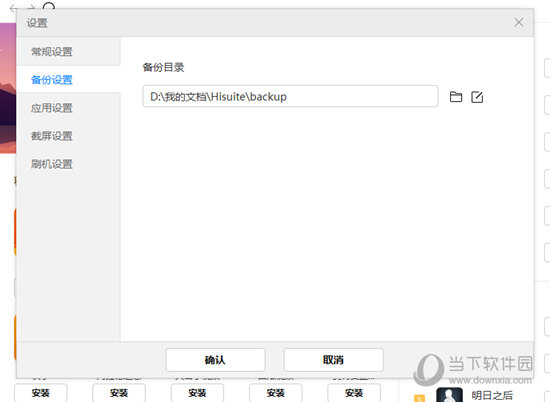Confirm settings with 确认 button
Viewport: 550px width, 402px height.
tap(215, 360)
